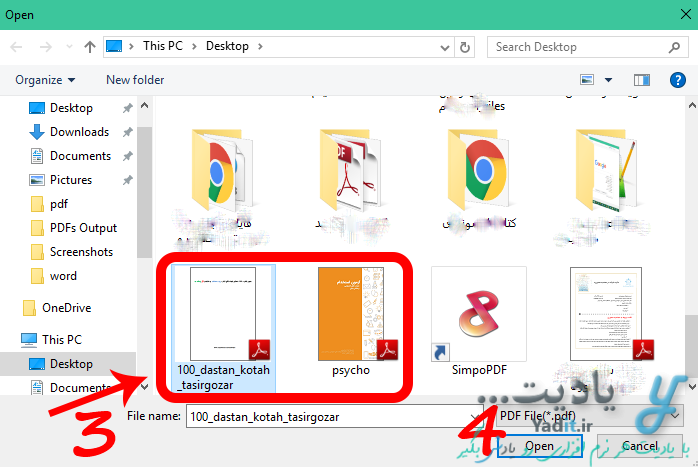This screenshot has height=467, width=698.
Task: Toggle the preview pane
Action: [641, 80]
